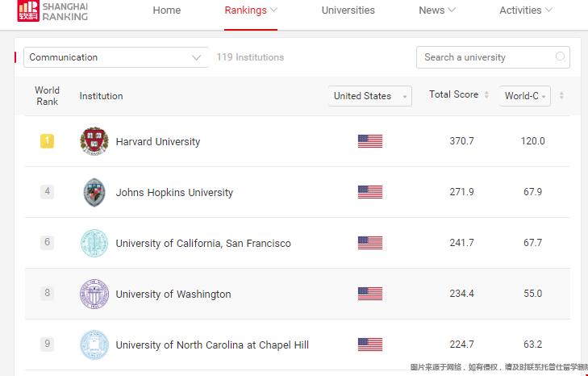Click the search magnifier icon
The image size is (588, 376).
click(561, 56)
